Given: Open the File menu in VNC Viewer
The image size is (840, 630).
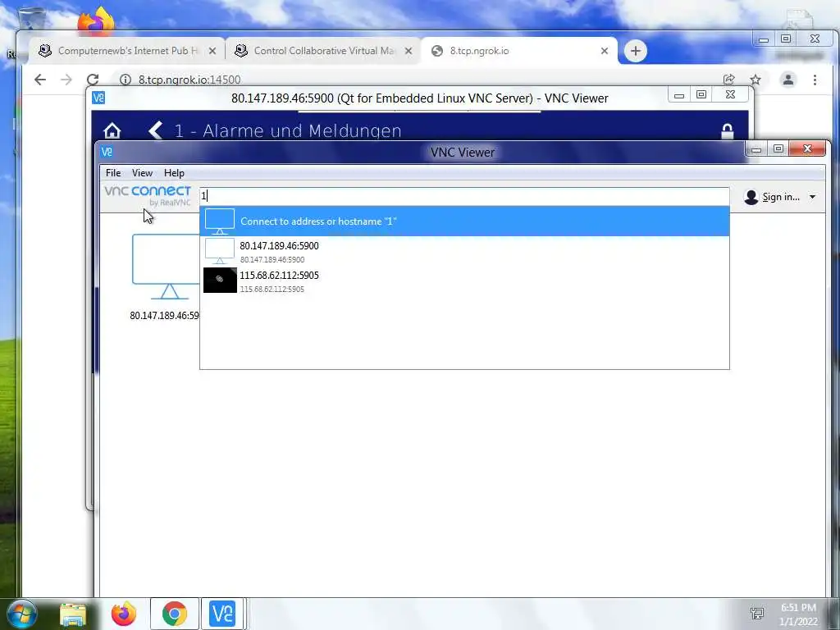Looking at the screenshot, I should point(113,173).
